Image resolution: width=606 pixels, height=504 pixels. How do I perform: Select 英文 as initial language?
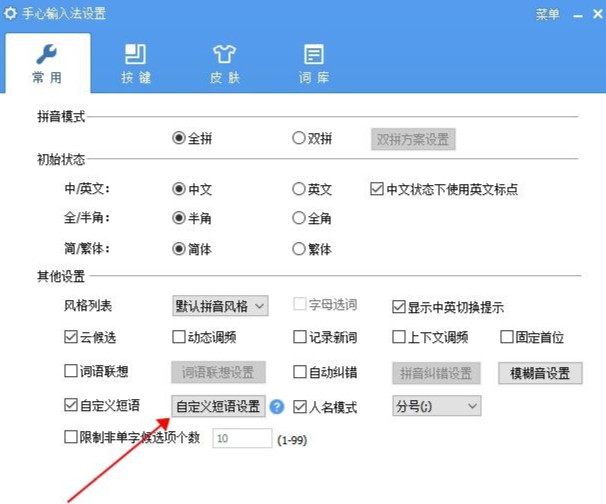coord(299,189)
